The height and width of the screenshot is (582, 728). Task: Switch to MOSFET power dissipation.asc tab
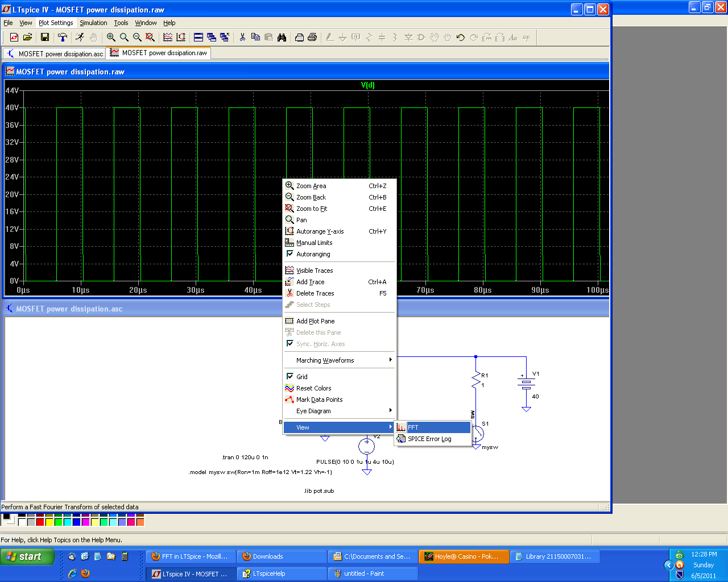click(x=55, y=53)
